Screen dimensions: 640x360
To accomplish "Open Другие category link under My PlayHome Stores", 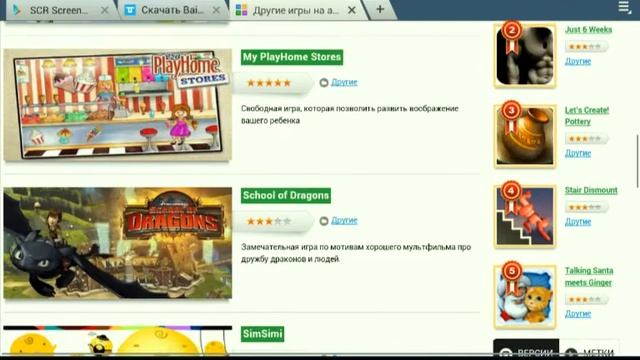I will tap(344, 82).
